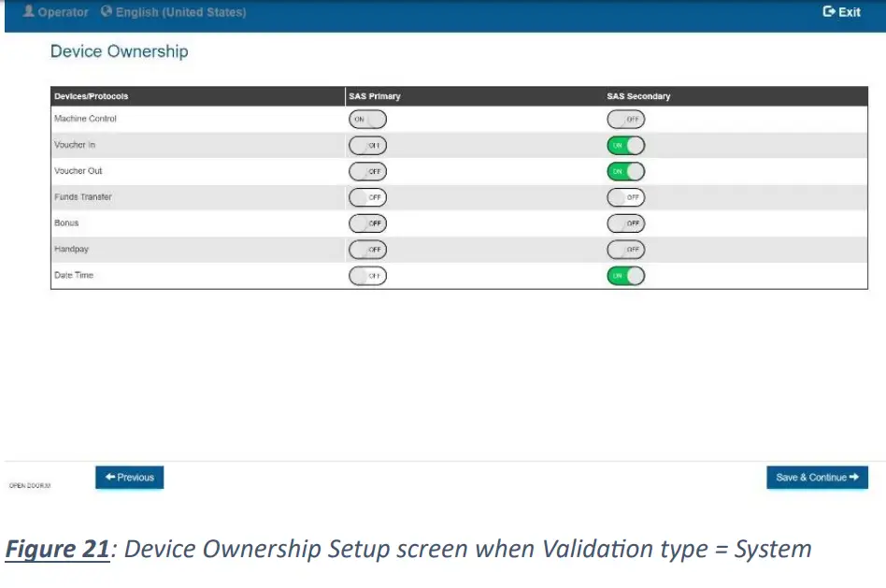Open the English (United States) language selector
The width and height of the screenshot is (886, 588).
(x=180, y=12)
